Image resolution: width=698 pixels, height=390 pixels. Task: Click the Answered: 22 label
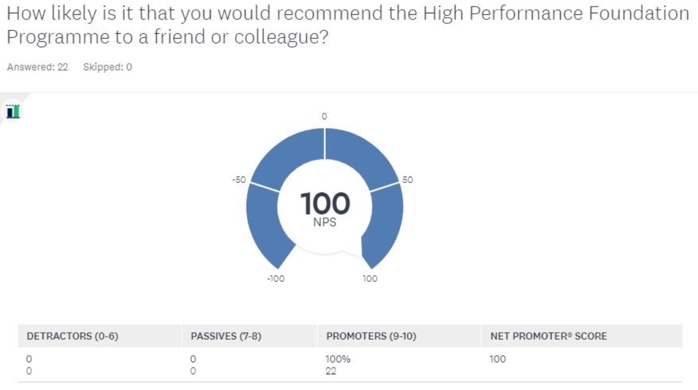click(37, 67)
